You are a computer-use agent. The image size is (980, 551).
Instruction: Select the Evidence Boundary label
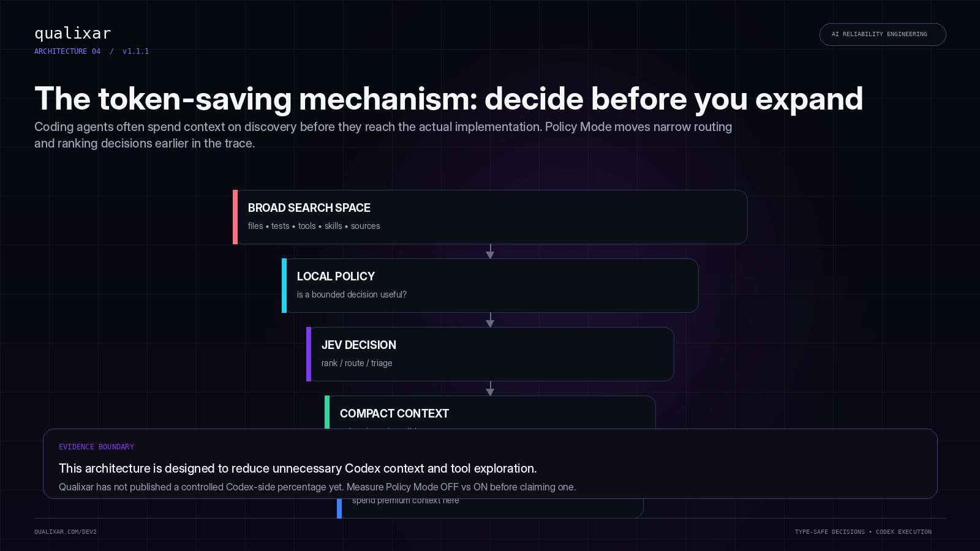(96, 447)
